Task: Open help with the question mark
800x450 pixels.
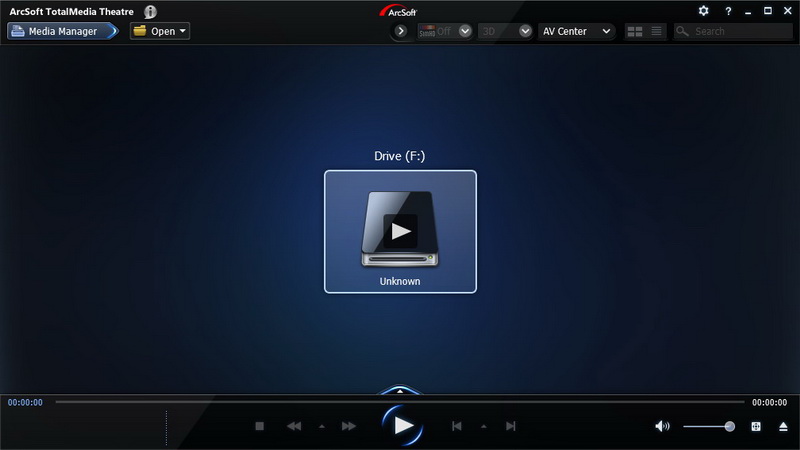Action: tap(728, 11)
